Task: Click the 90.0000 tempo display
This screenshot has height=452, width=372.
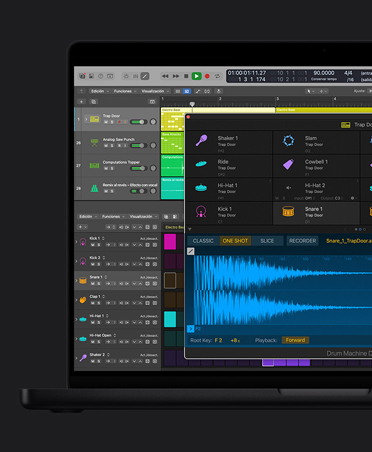Action: pyautogui.click(x=323, y=73)
